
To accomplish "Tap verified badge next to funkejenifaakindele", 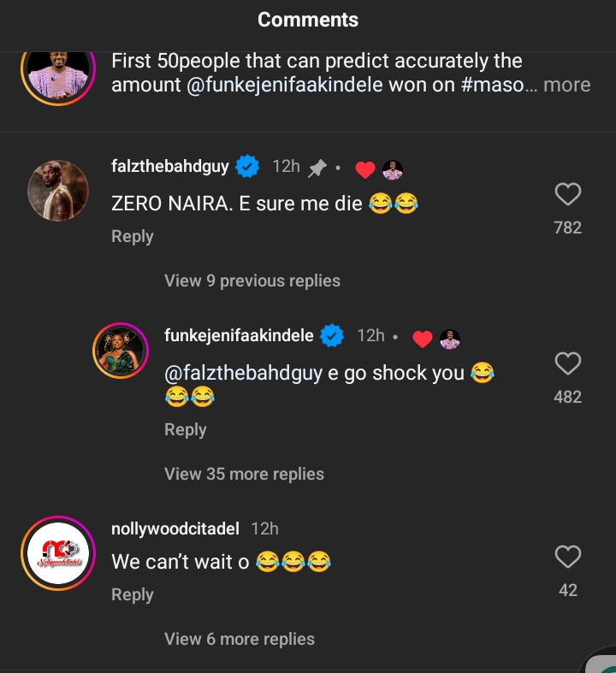I will [x=332, y=336].
